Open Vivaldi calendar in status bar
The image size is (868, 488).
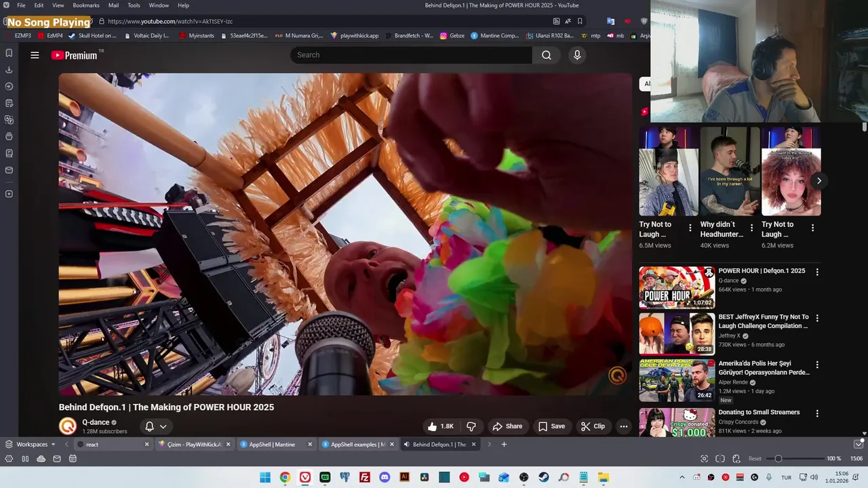click(x=73, y=459)
